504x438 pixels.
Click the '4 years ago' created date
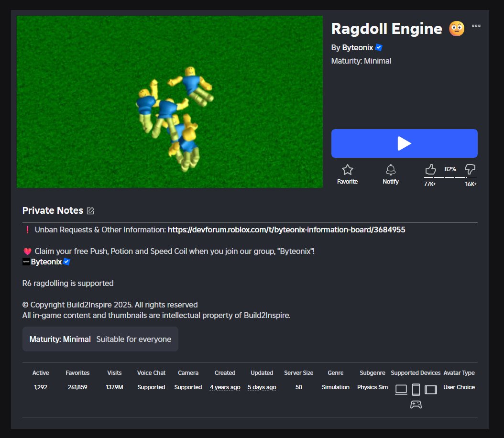coord(225,387)
